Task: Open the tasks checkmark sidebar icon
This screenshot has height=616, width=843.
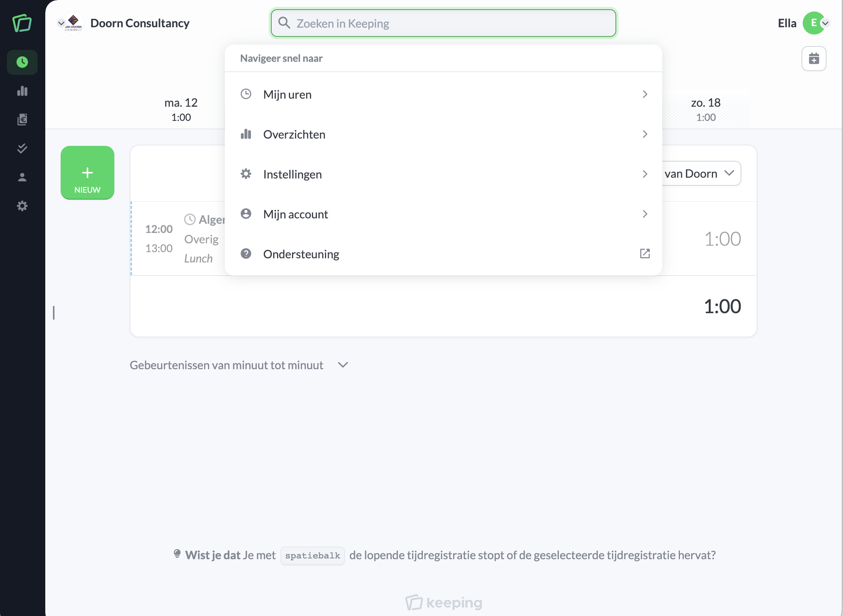Action: coord(22,148)
